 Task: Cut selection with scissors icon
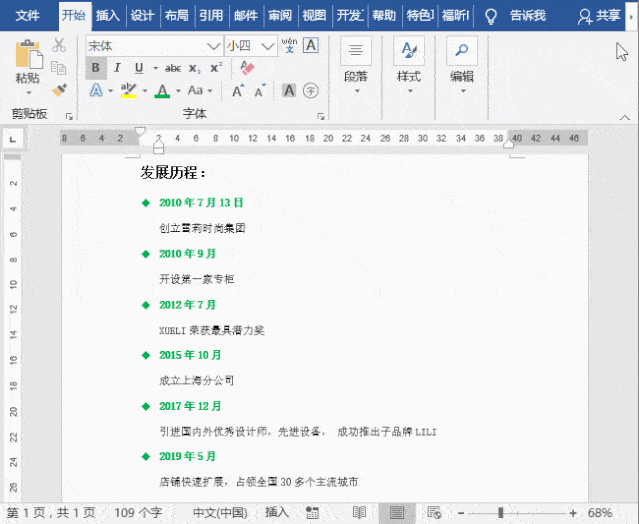click(59, 45)
